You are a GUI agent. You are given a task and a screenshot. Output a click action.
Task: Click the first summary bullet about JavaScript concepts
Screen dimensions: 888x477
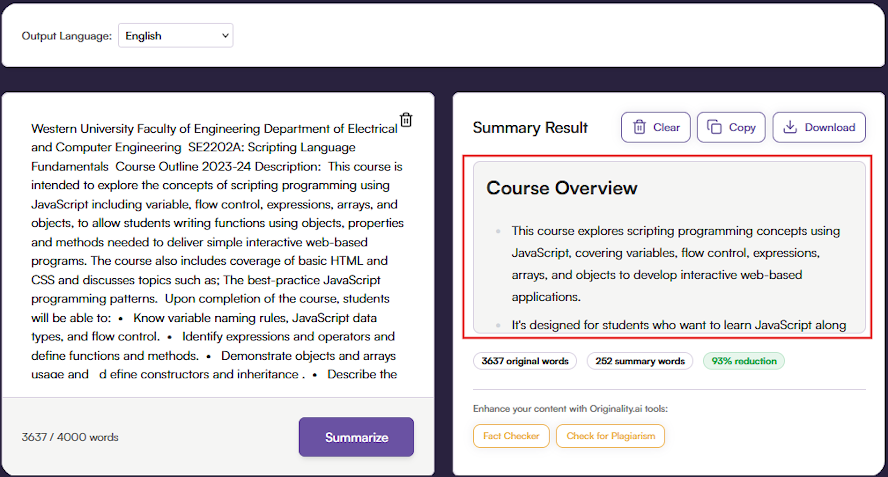(676, 263)
